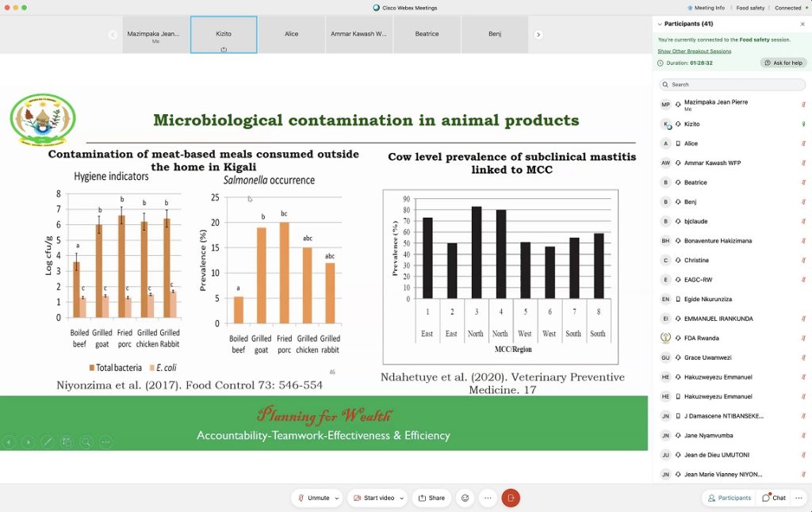This screenshot has height=512, width=812.
Task: Open more options in the meeting controls
Action: tap(488, 498)
